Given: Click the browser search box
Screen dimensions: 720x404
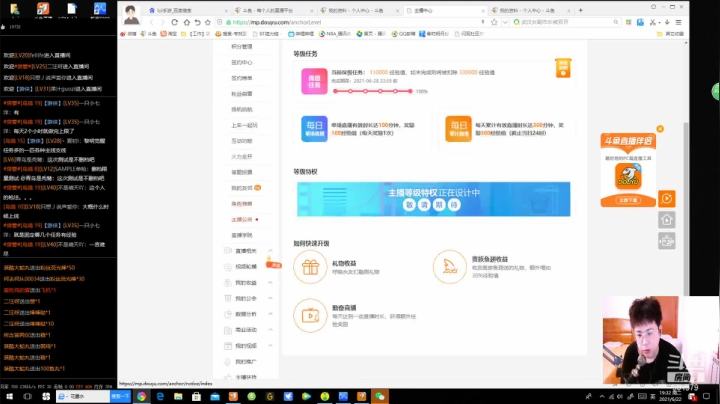Looking at the screenshot, I should click(567, 22).
